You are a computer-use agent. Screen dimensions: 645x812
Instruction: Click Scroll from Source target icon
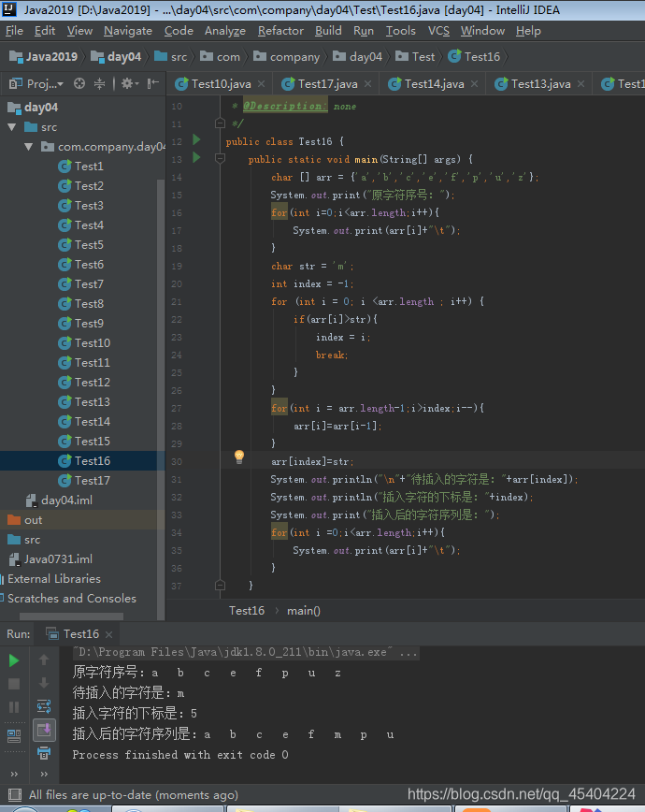pos(79,83)
